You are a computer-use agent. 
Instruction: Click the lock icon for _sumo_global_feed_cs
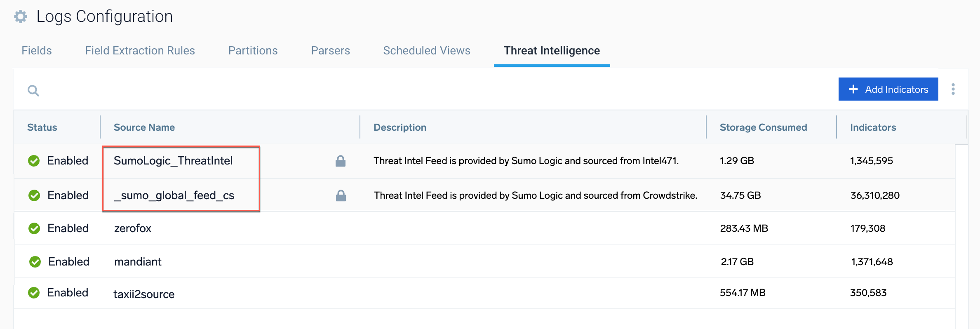[341, 195]
